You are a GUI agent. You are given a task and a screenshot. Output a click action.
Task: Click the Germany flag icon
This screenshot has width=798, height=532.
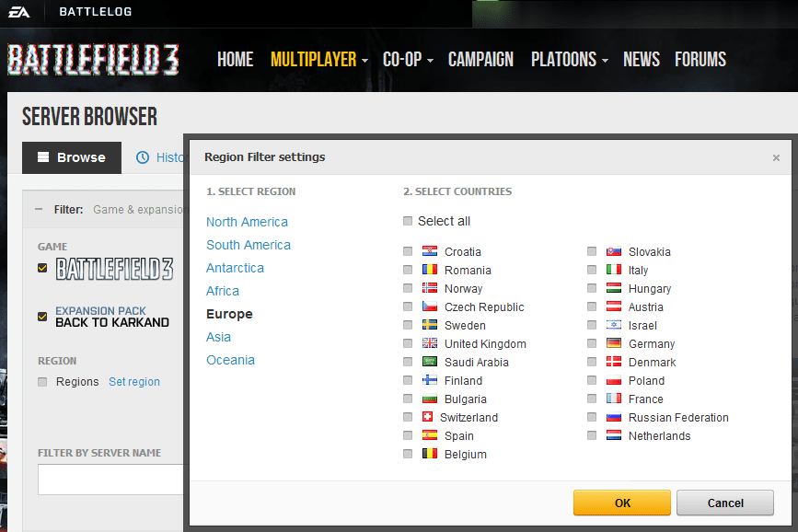tap(614, 343)
